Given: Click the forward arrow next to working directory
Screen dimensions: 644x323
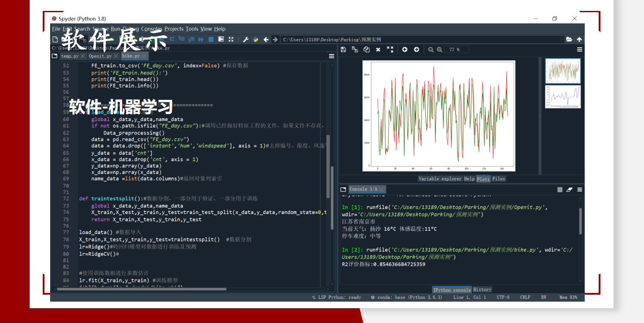Looking at the screenshot, I should click(x=275, y=39).
